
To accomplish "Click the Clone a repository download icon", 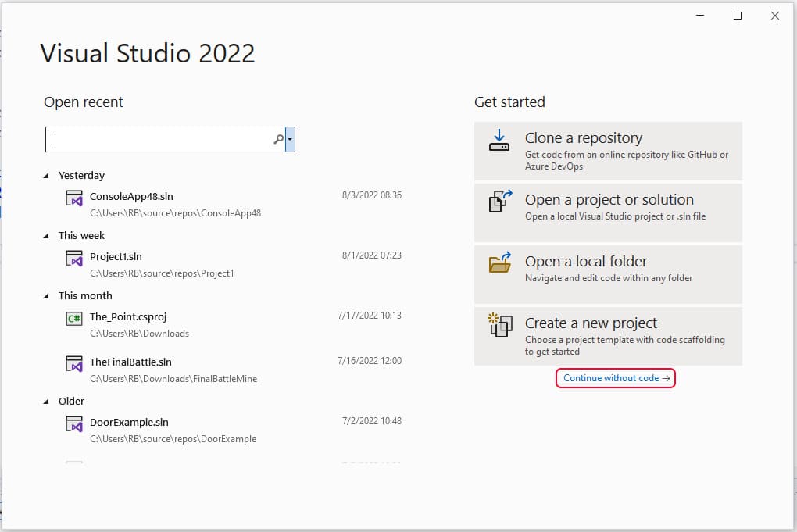I will (x=499, y=141).
